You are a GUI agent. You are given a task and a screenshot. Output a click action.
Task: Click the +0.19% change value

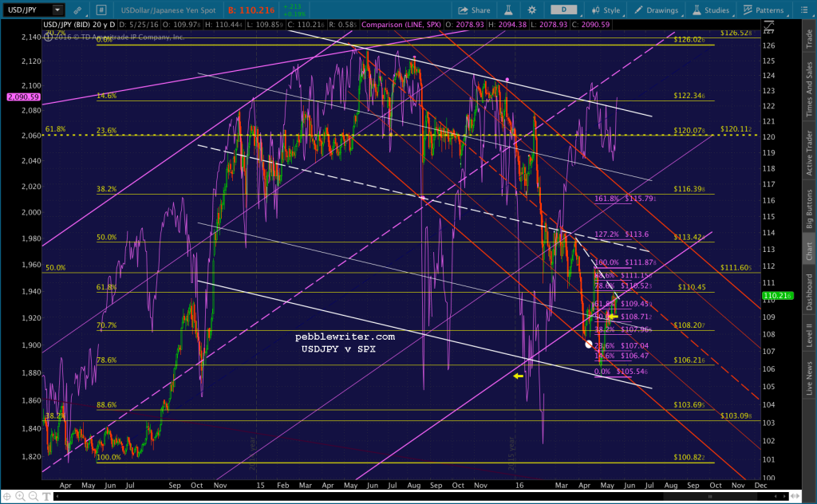click(x=294, y=14)
